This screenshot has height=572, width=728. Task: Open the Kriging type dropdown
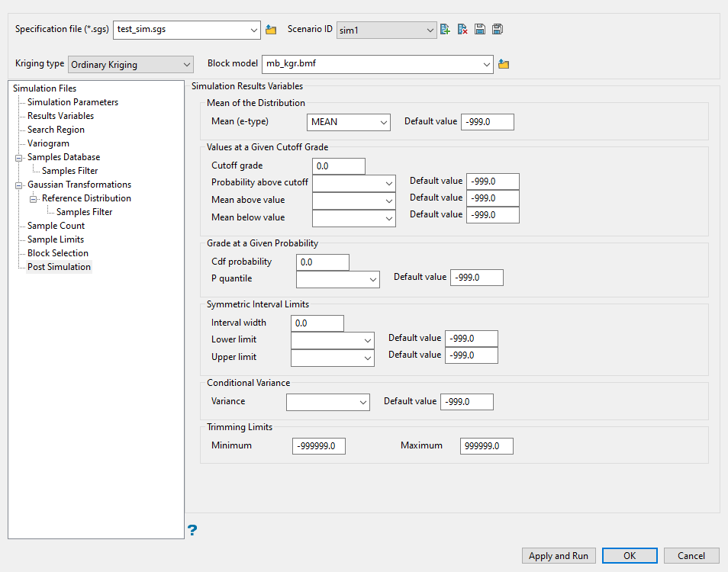(x=130, y=65)
